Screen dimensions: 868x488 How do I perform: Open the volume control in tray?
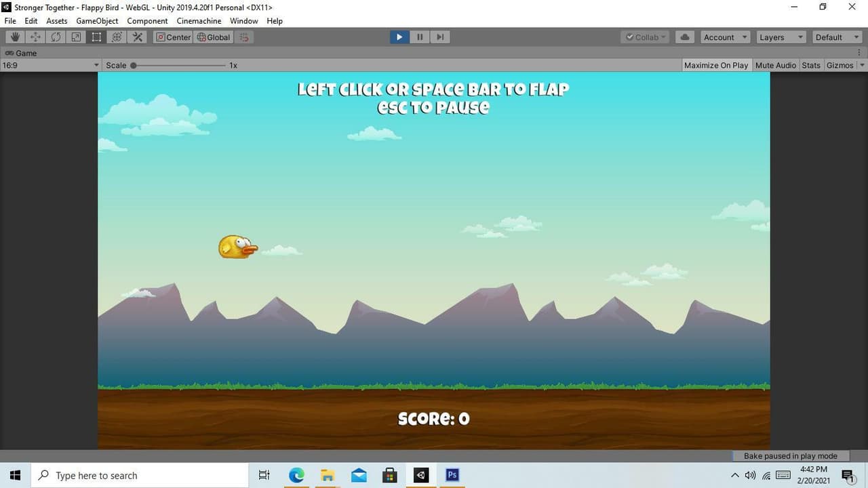[x=750, y=475]
